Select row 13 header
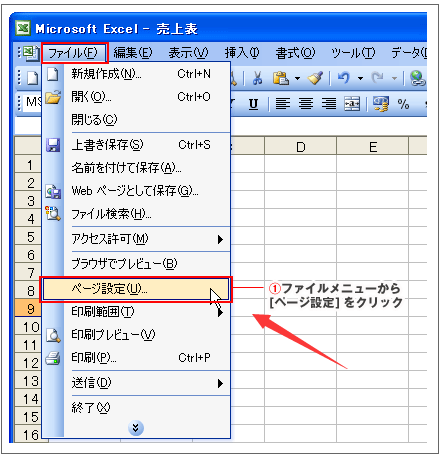 (29, 381)
